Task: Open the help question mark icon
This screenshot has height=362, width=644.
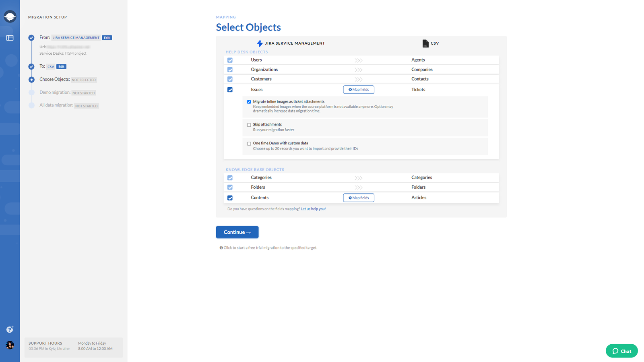Action: [x=10, y=329]
